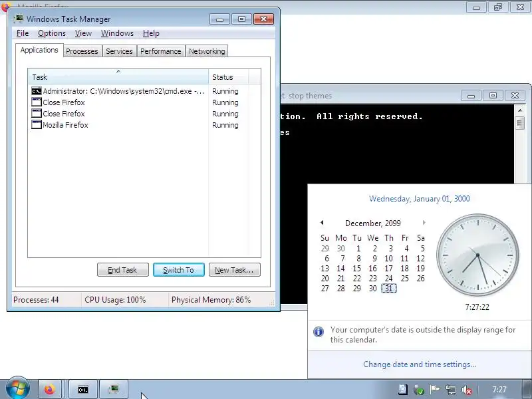532x399 pixels.
Task: Go to the previous month in calendar
Action: [x=322, y=223]
